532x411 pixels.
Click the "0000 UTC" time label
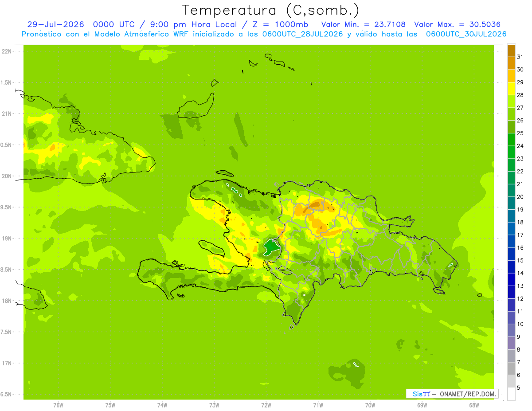pyautogui.click(x=114, y=24)
